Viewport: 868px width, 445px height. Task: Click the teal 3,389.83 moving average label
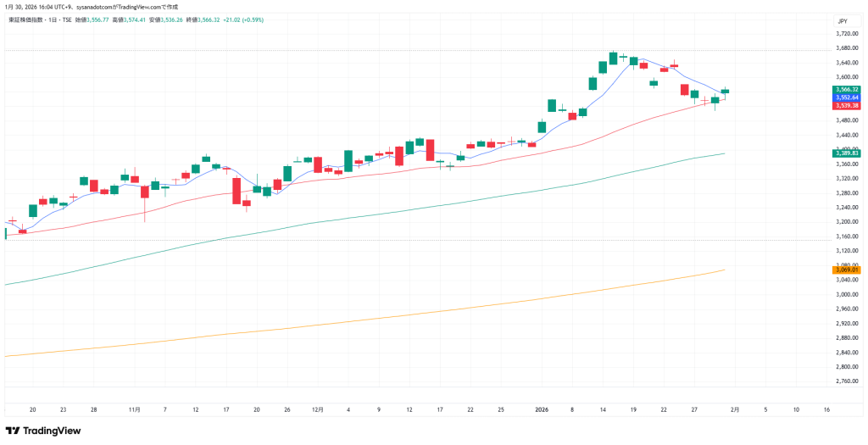(x=846, y=153)
